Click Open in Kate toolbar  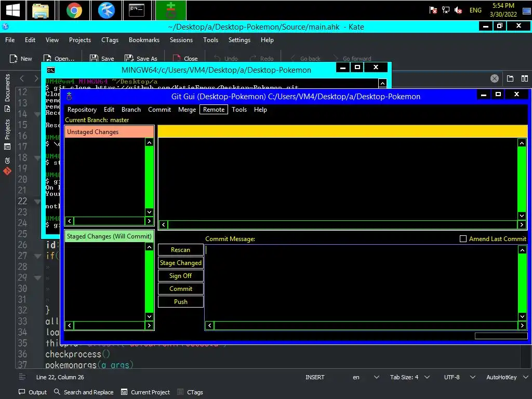(x=59, y=59)
